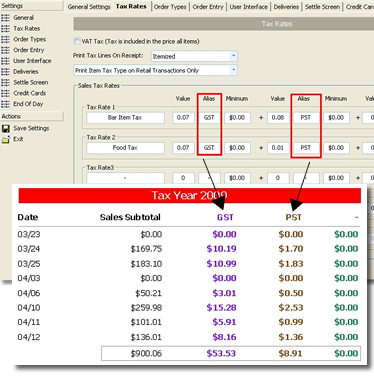Viewport: 374px width, 377px height.
Task: Click Tax Rate 1 second value 0.08
Action: coord(278,118)
